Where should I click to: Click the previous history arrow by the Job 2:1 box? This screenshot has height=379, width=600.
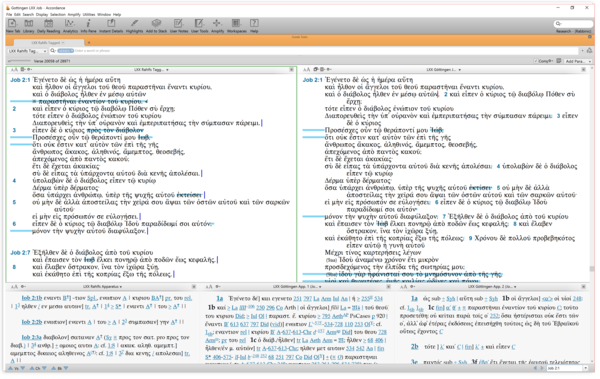point(535,368)
